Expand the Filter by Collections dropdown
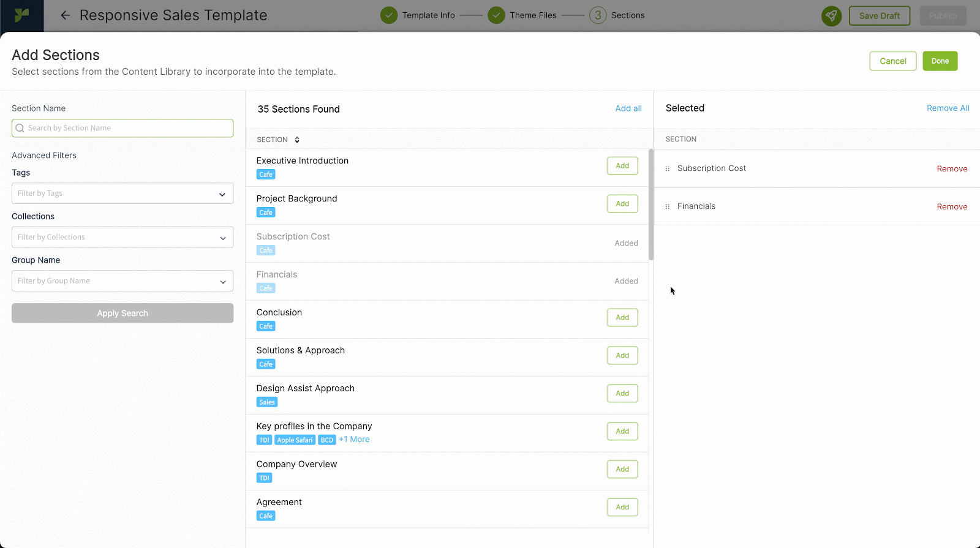 click(123, 238)
